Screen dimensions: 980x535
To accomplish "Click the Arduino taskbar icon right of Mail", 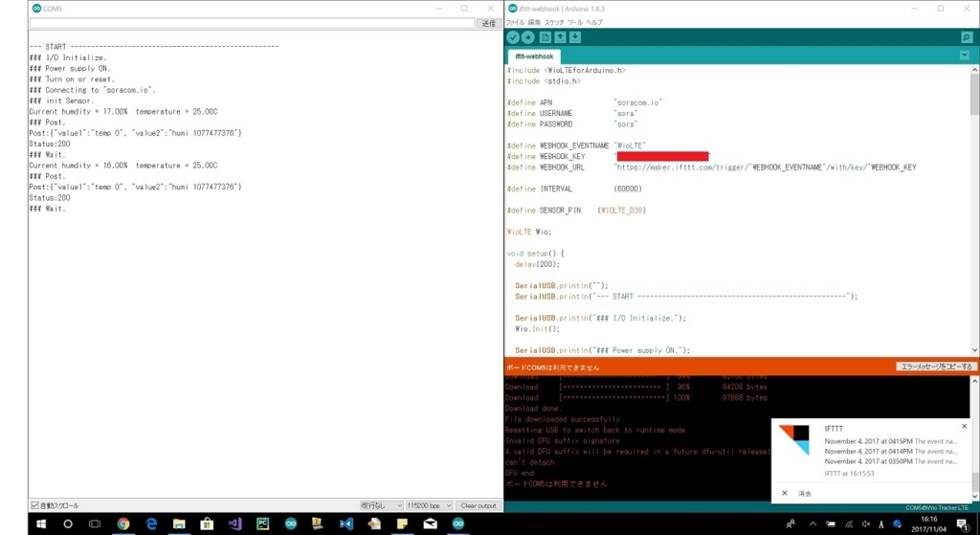I will (458, 524).
